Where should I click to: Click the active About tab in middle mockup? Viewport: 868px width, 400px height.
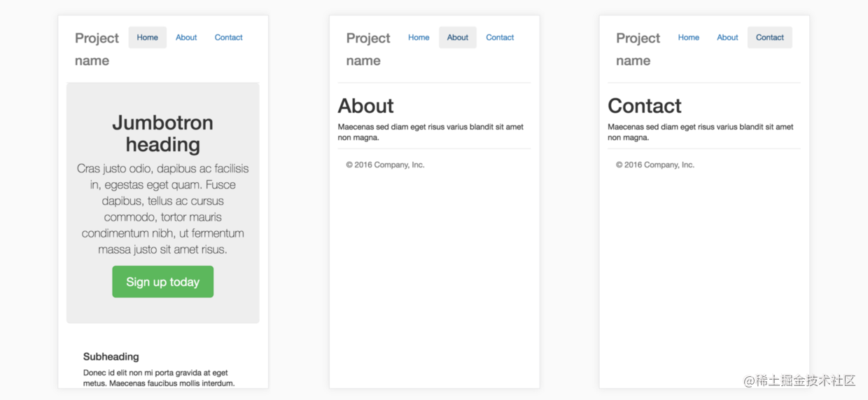(458, 37)
